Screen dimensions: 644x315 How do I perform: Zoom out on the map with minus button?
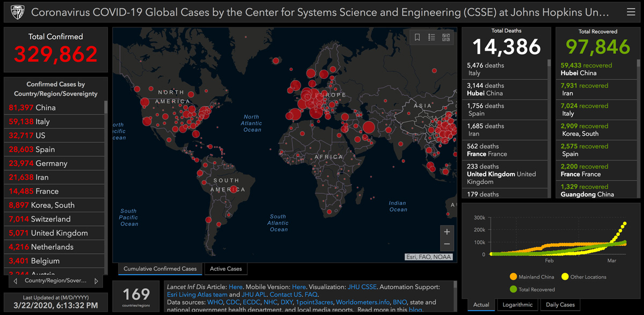tap(447, 245)
